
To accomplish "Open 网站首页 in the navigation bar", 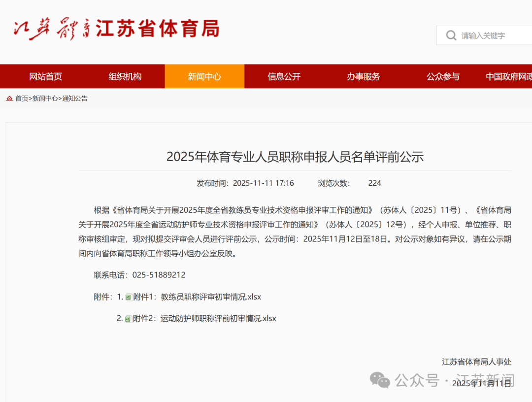I will [x=45, y=76].
